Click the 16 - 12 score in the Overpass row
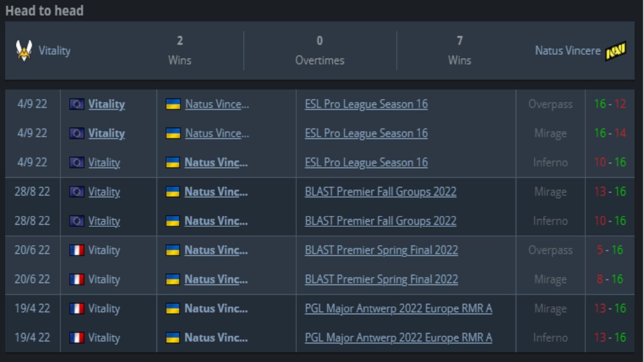The image size is (644, 362). [x=609, y=104]
